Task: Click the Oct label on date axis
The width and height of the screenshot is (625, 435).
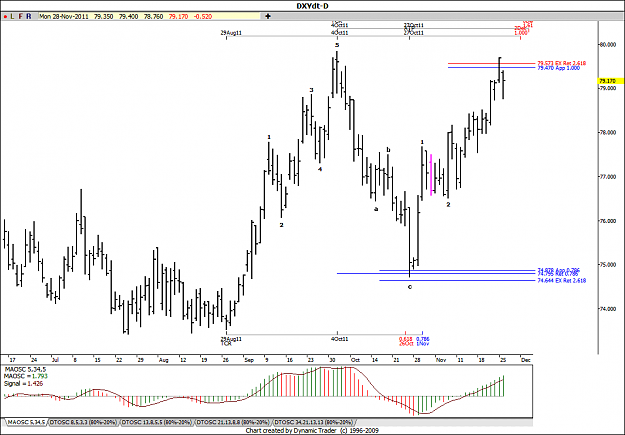Action: pos(355,360)
